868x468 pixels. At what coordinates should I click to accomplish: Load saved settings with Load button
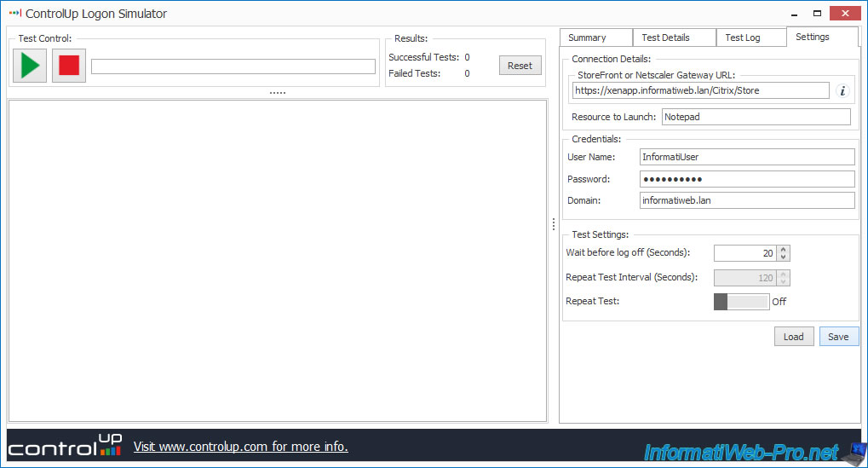(x=794, y=337)
